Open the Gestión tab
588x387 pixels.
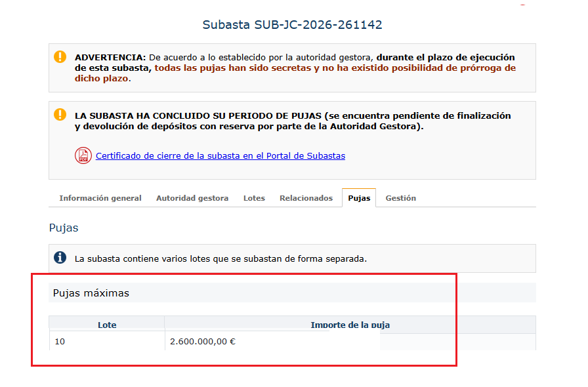point(400,198)
